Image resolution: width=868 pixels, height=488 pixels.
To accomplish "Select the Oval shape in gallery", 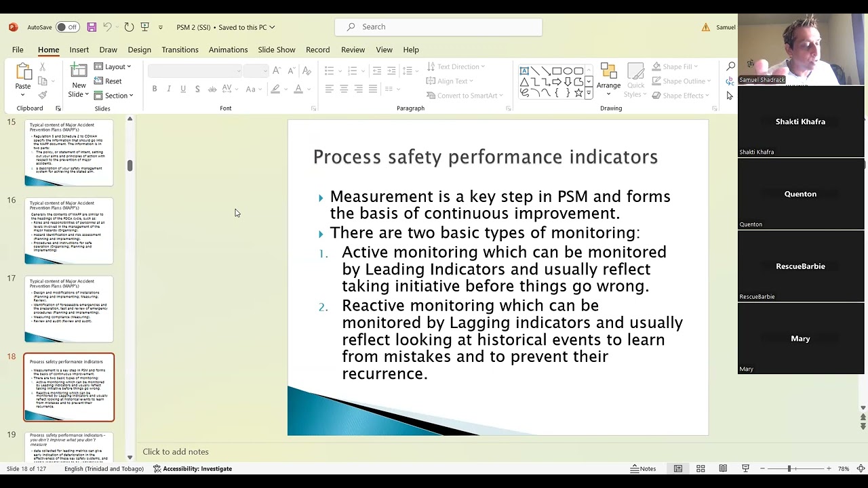I will click(568, 71).
